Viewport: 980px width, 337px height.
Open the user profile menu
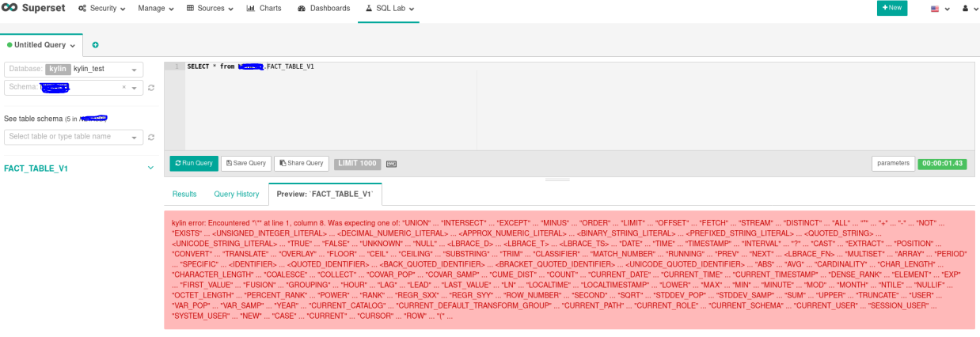[x=969, y=9]
